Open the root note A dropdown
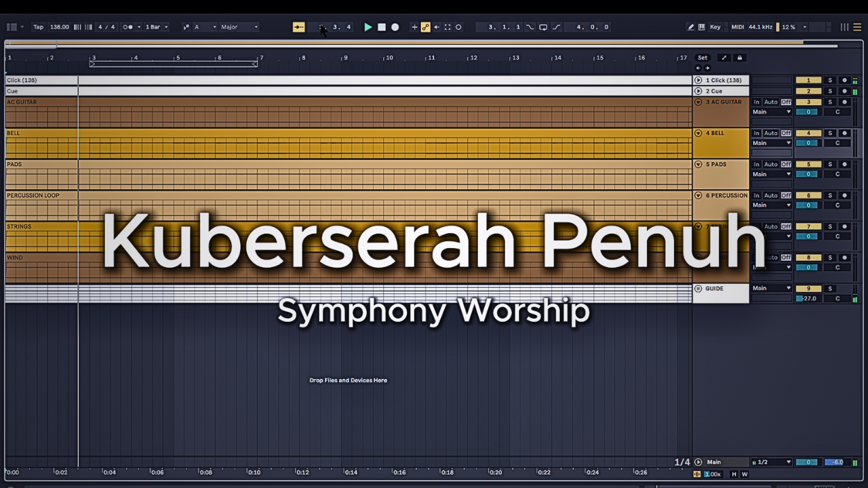 pos(205,27)
